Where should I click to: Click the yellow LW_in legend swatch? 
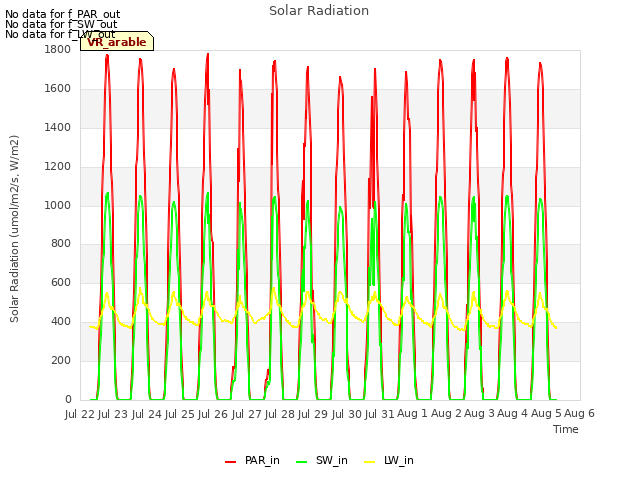coord(369,462)
